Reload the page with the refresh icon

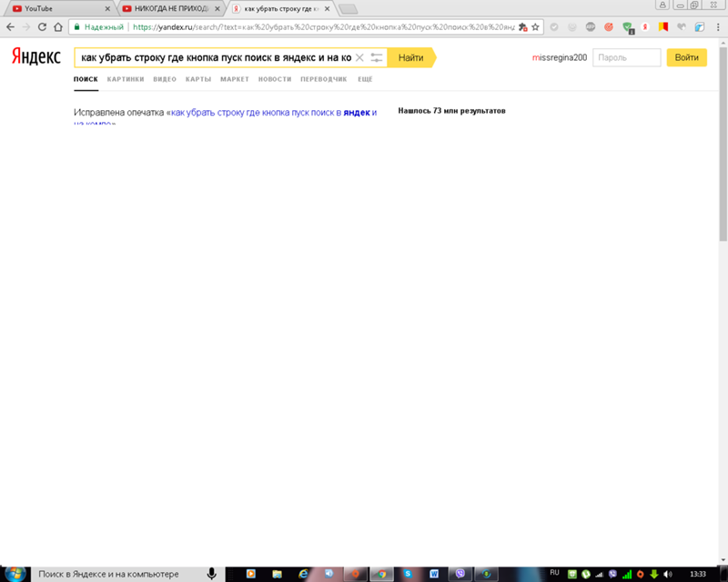pyautogui.click(x=42, y=27)
